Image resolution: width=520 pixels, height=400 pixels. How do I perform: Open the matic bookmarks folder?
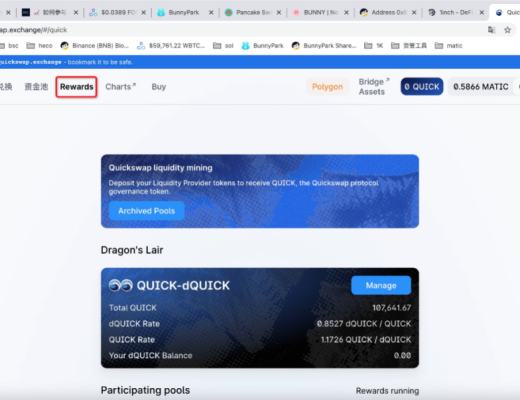(449, 46)
